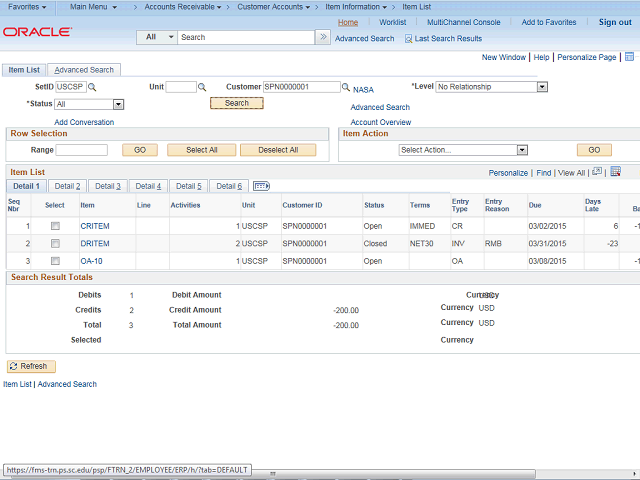
Task: Open the SetID lookup magnifier
Action: [93, 87]
